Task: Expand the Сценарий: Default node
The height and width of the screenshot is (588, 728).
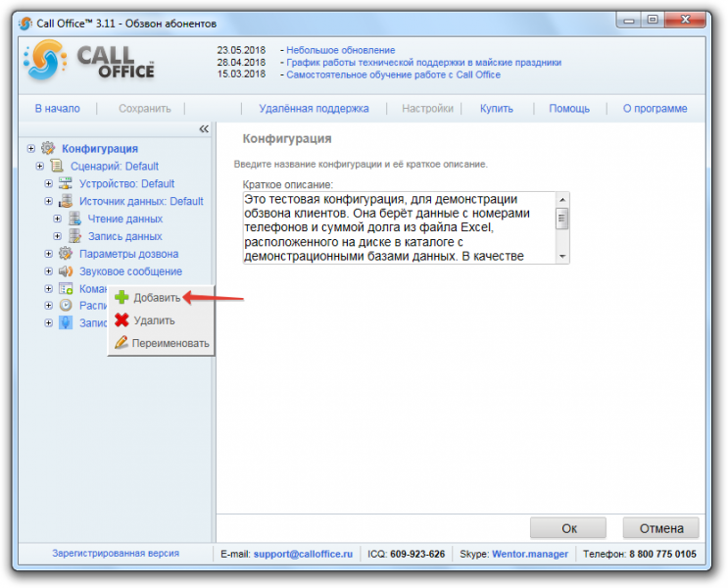Action: tap(40, 166)
